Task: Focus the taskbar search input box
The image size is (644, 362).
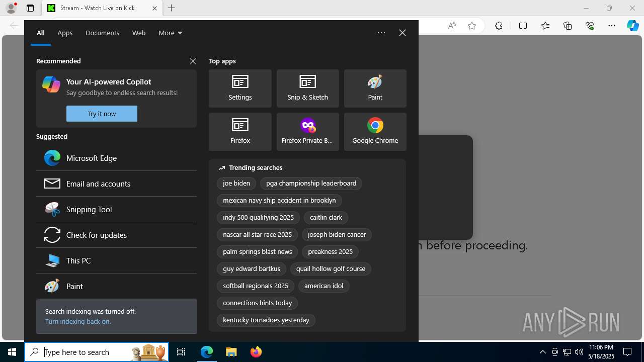Action: click(x=97, y=352)
